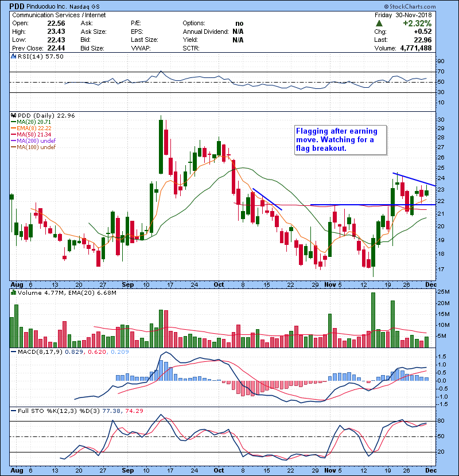Screen dimensions: 459x476
Task: Click the Open value 22.56
Action: (x=56, y=24)
